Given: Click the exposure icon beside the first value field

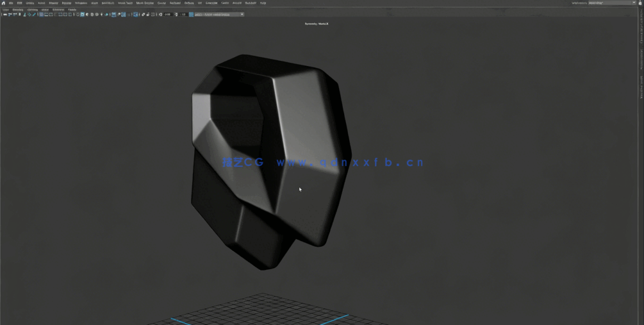Looking at the screenshot, I should [160, 14].
